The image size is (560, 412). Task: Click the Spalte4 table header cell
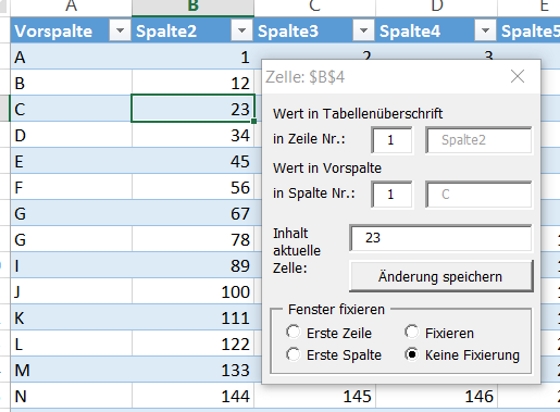pos(436,31)
